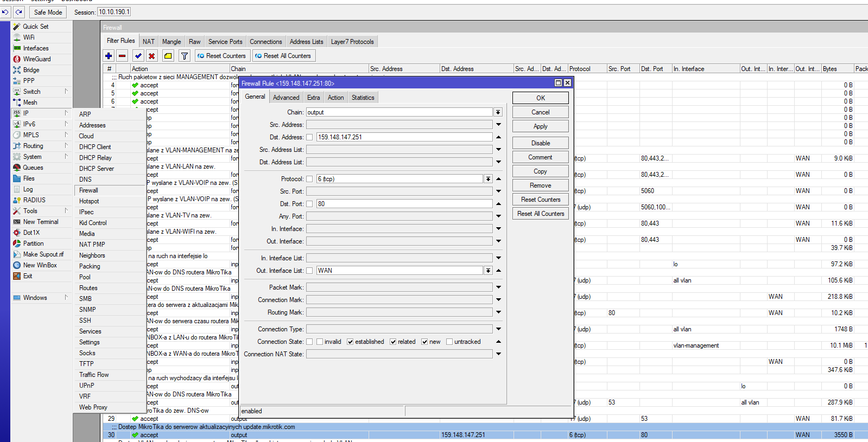Screen dimensions: 868x442
Task: Toggle the Dst. Address negate checkbox
Action: [x=309, y=137]
